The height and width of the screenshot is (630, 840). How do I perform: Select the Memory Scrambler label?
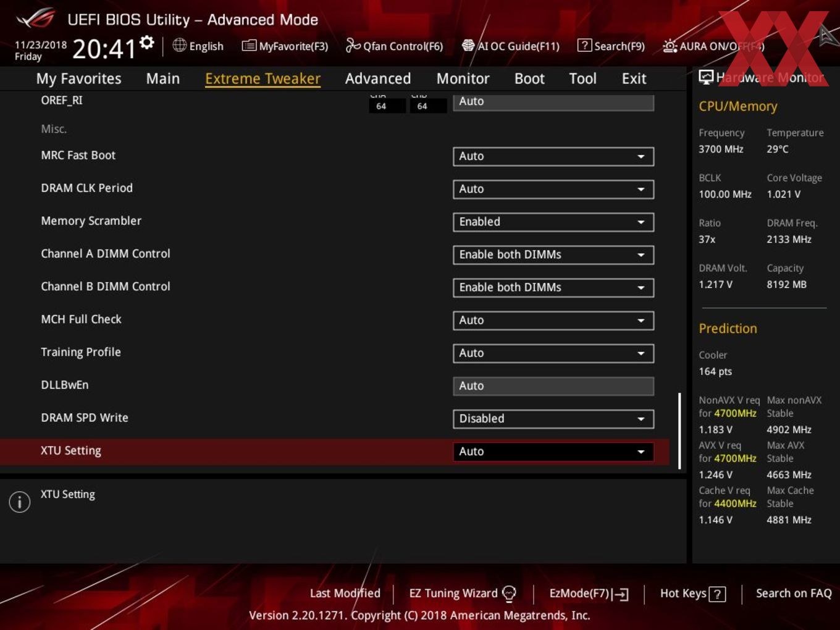click(x=91, y=220)
